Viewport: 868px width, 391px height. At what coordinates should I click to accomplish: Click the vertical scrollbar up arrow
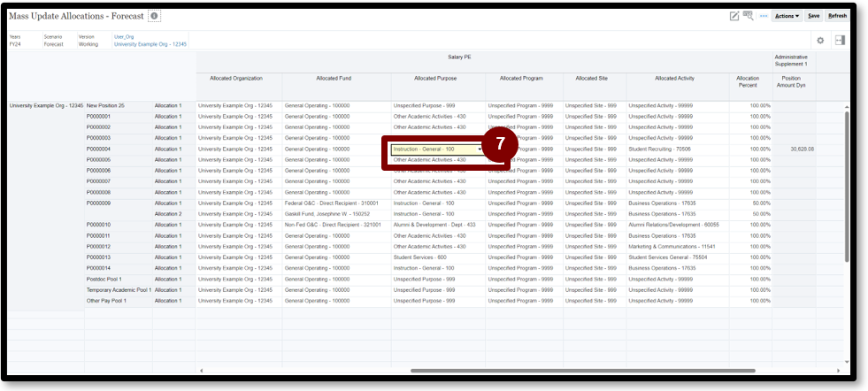[x=847, y=106]
